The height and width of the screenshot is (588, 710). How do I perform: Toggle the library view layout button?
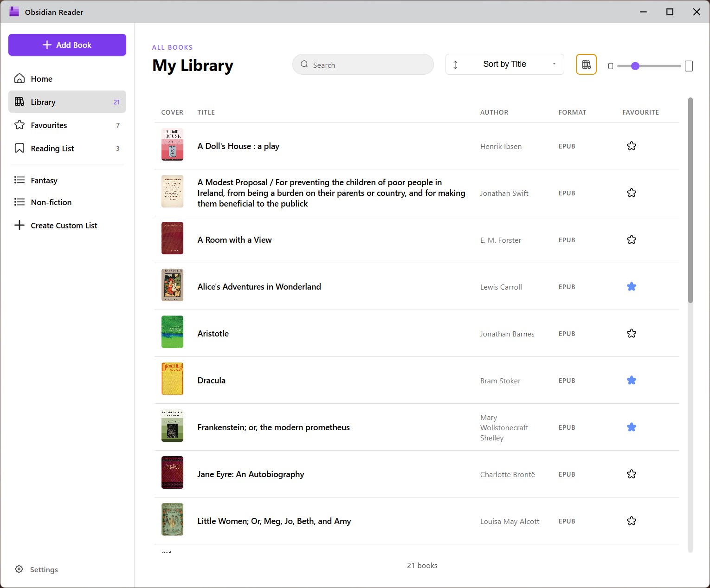(586, 65)
